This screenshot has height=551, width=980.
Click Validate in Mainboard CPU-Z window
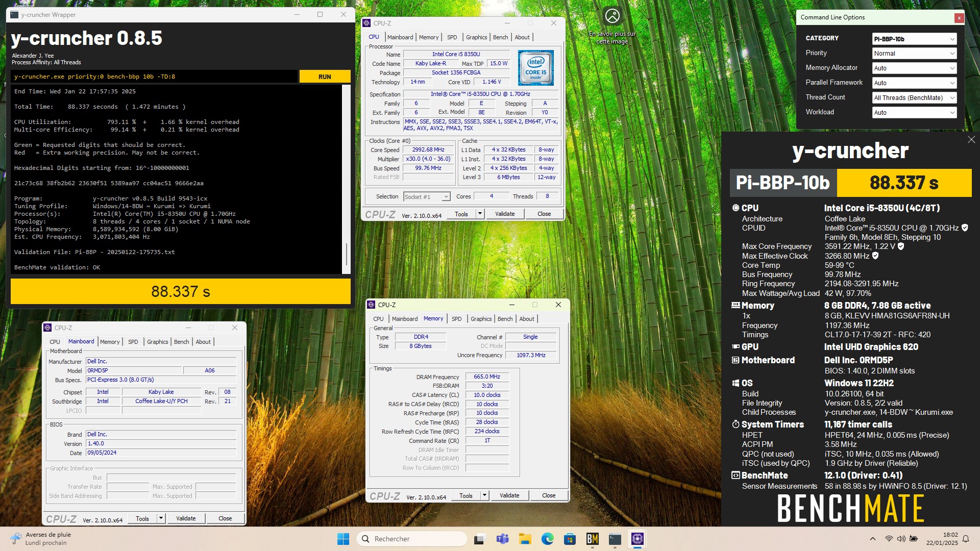186,518
